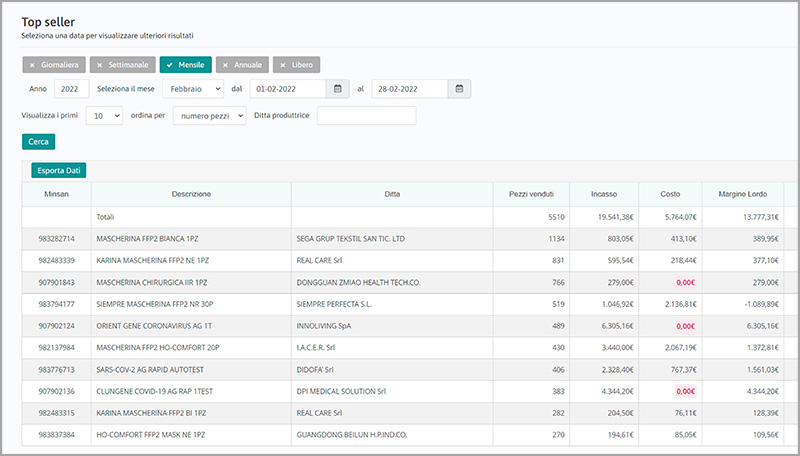Enable the Settimanale period filter
The width and height of the screenshot is (800, 456).
tap(122, 64)
